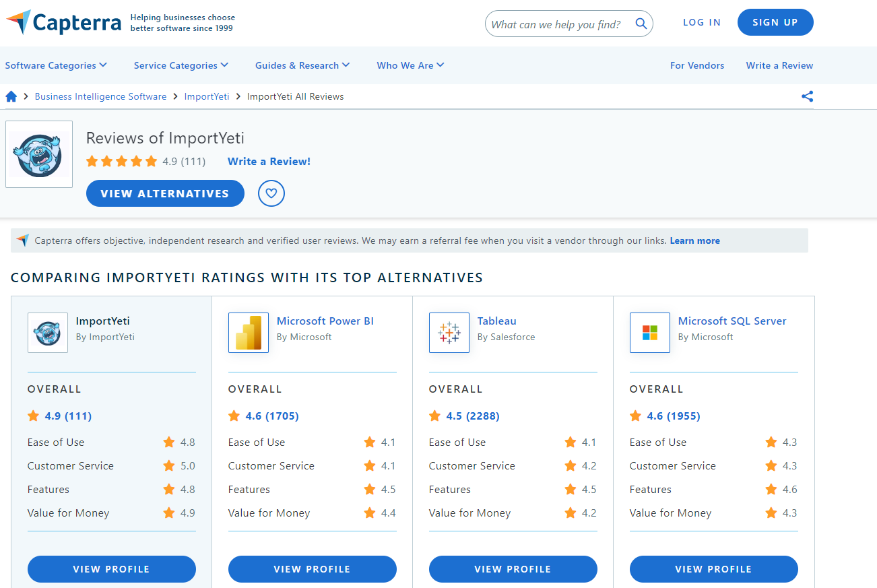Click ImportYeti logo in comparison card
Viewport: 877px width, 588px height.
coord(48,333)
